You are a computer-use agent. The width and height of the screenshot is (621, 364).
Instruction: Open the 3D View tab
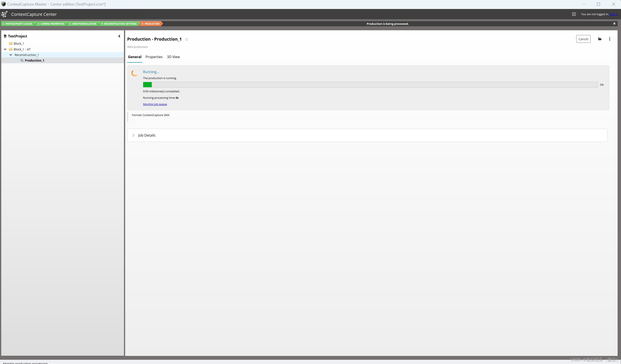173,57
